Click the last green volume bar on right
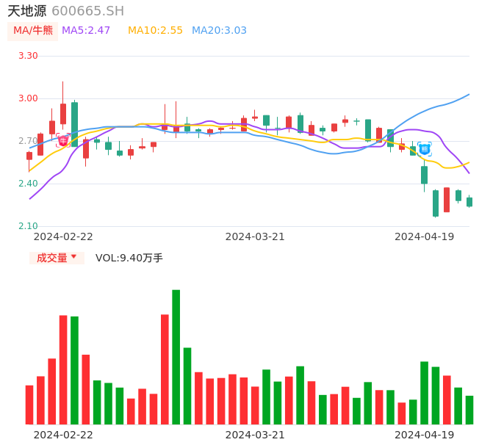 469,410
